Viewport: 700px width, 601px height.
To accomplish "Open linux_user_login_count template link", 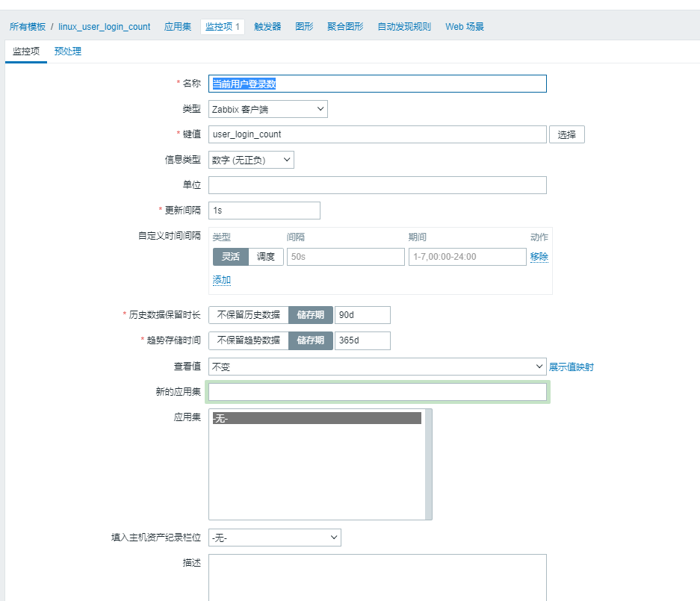I will point(105,26).
